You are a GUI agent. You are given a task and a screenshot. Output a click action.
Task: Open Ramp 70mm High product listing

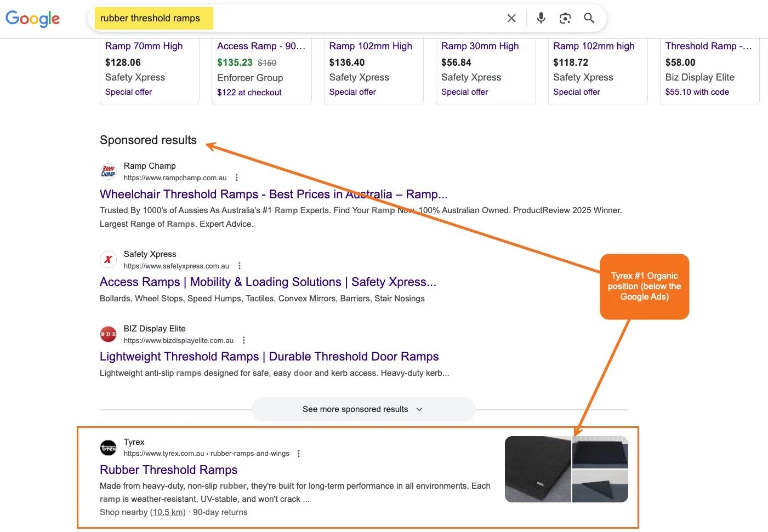point(144,46)
